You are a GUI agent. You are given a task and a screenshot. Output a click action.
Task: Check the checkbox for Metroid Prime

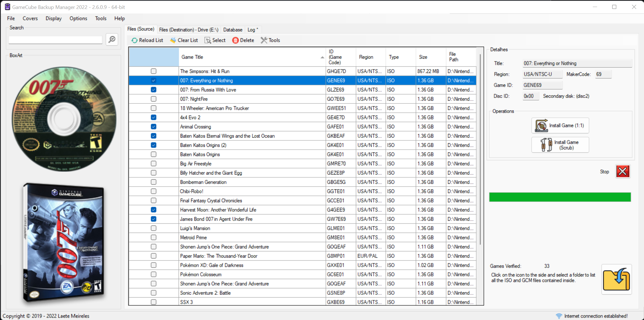coord(153,237)
